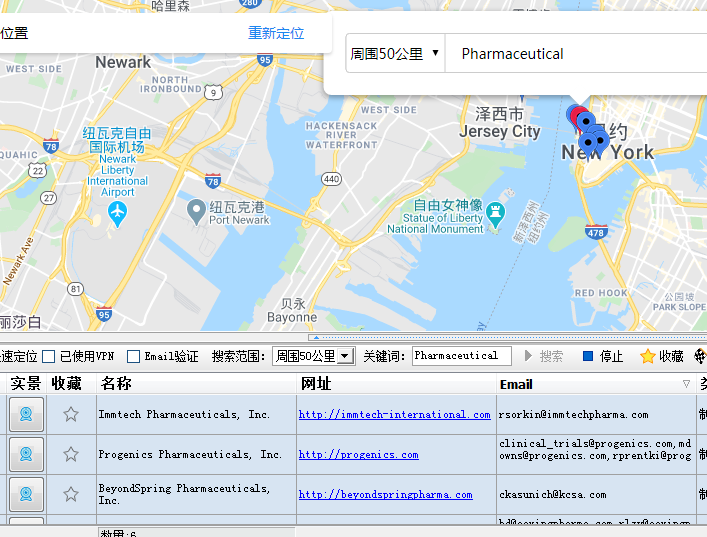Click the Route 81 road shield

pyautogui.click(x=75, y=289)
